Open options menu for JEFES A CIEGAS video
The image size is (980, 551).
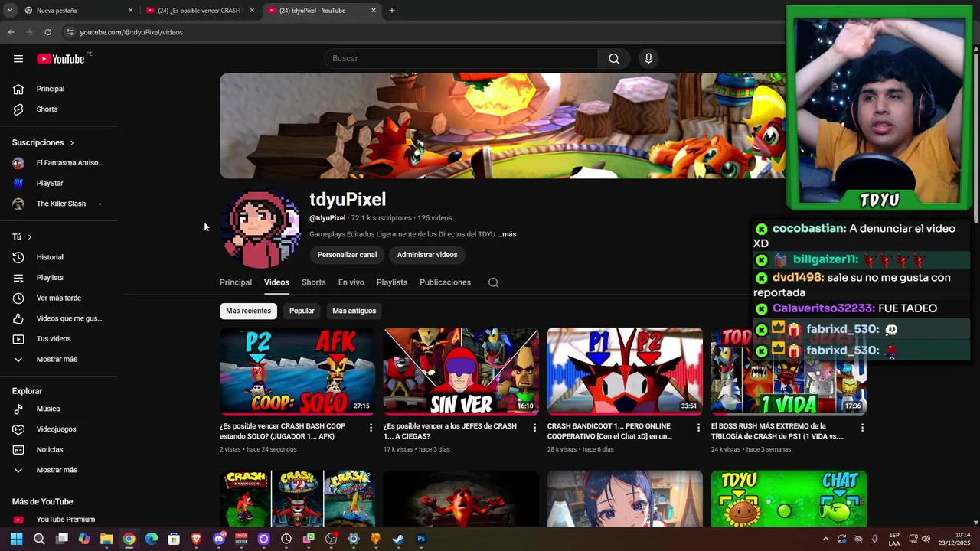coord(535,428)
